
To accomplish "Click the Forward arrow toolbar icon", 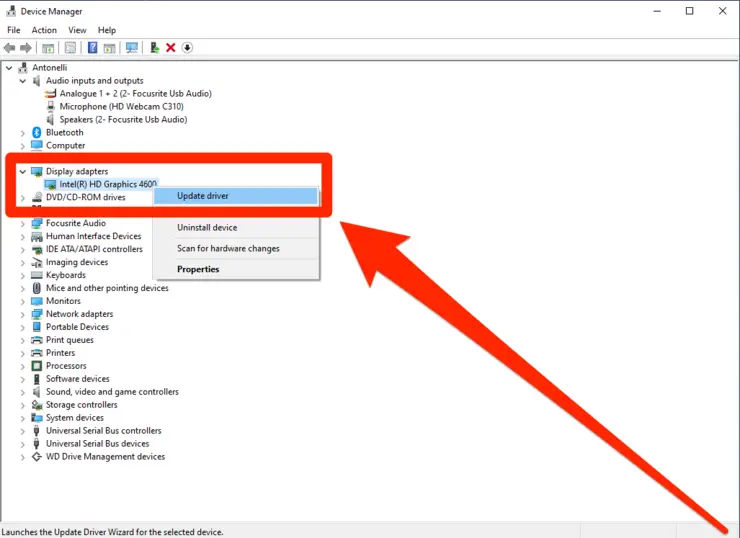I will tap(26, 48).
